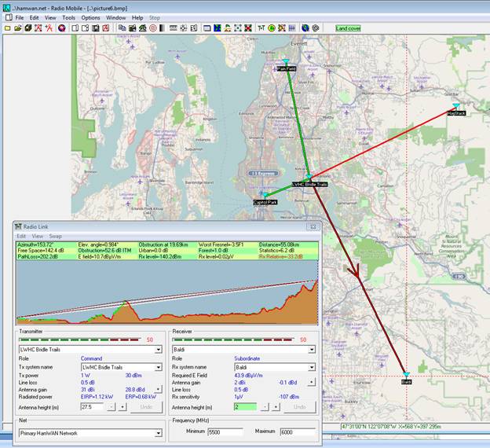Expand the Receiver unit dropdown showing Baldi
Viewport: 490px width, 448px height.
coord(312,349)
